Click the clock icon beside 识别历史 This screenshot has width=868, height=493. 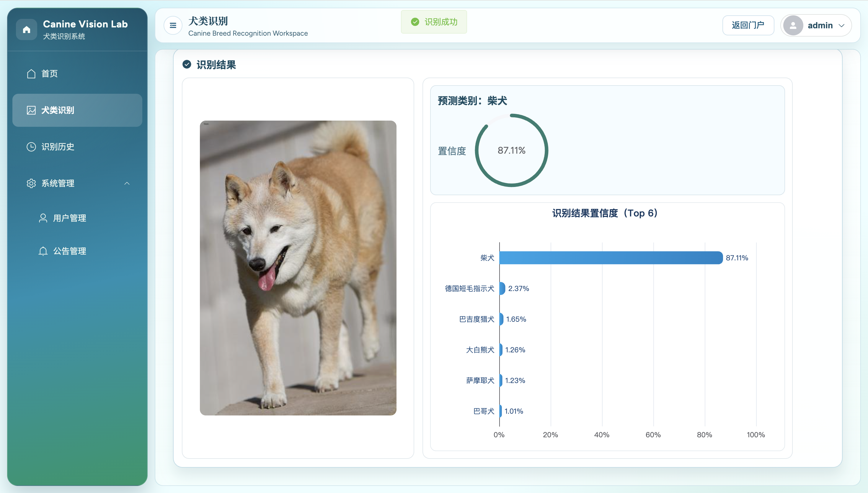[31, 147]
